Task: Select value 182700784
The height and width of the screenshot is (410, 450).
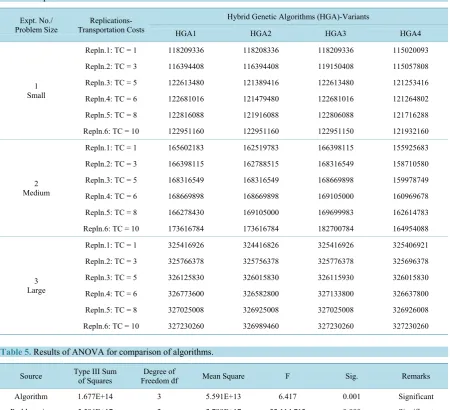Action: tap(335, 229)
